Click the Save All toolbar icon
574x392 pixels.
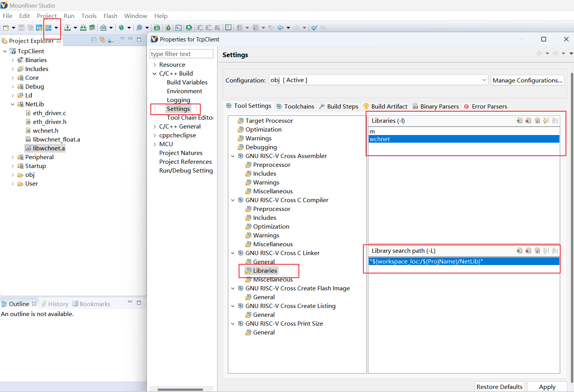[30, 28]
